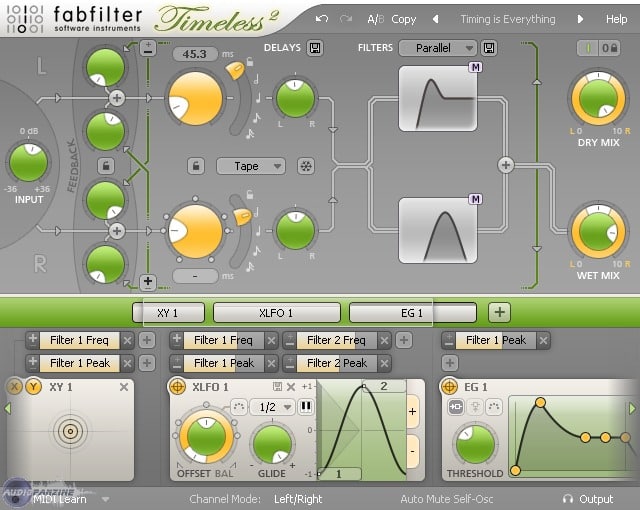Toggle modulation M badge on filter 1
Image resolution: width=640 pixels, height=510 pixels.
point(476,67)
